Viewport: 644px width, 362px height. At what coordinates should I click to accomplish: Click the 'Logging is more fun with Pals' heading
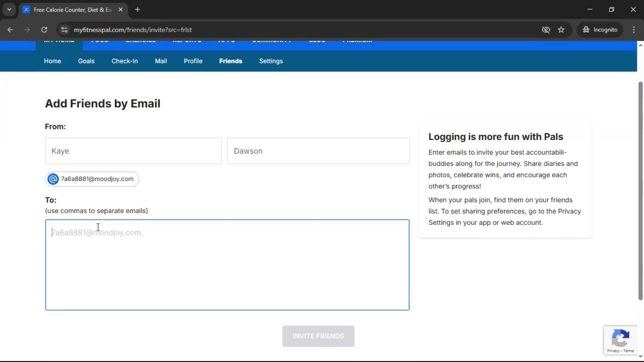tap(496, 137)
